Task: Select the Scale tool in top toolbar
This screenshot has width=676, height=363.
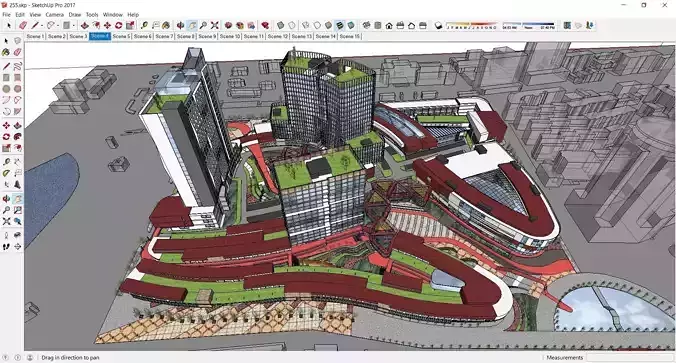Action: click(130, 25)
